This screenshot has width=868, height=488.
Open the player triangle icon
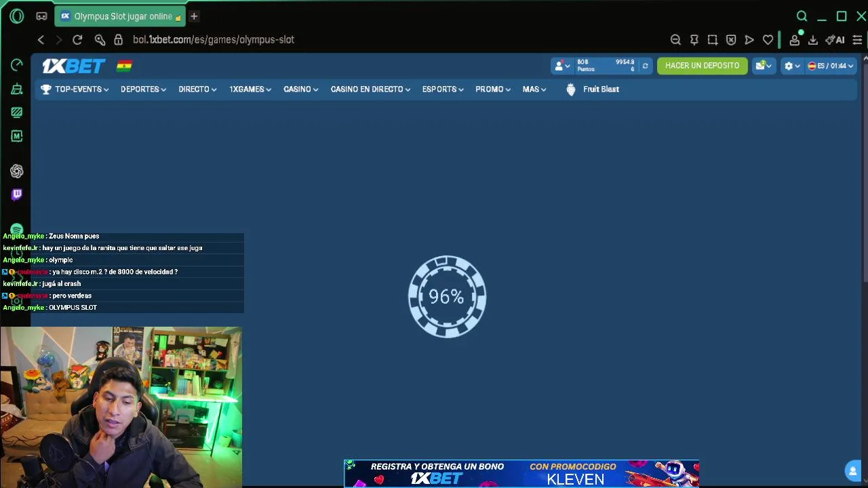(x=749, y=40)
